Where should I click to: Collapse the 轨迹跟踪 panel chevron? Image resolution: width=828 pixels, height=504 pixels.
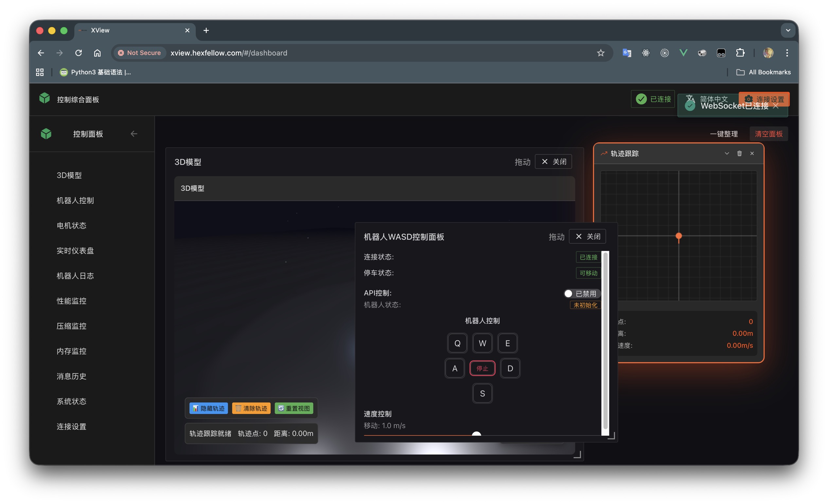[727, 153]
